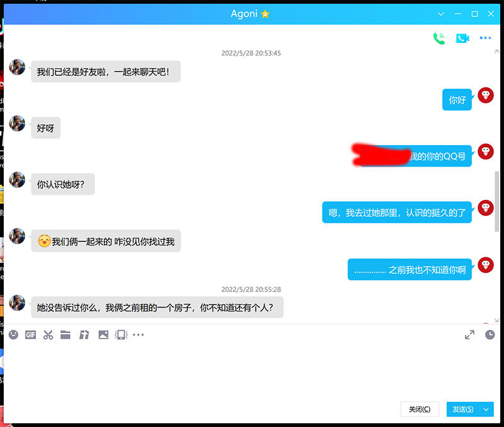This screenshot has width=504, height=427.
Task: Click the chat history vertical scrollbar
Action: pyautogui.click(x=497, y=201)
